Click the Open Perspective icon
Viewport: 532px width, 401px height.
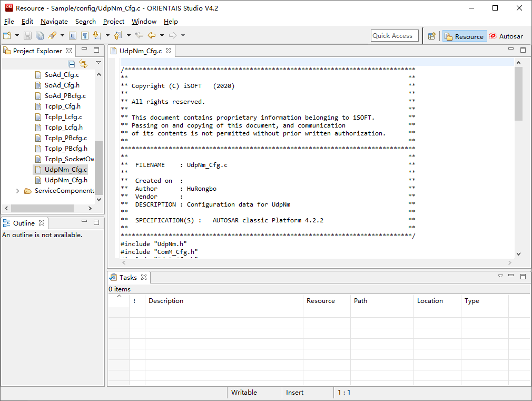click(x=431, y=36)
